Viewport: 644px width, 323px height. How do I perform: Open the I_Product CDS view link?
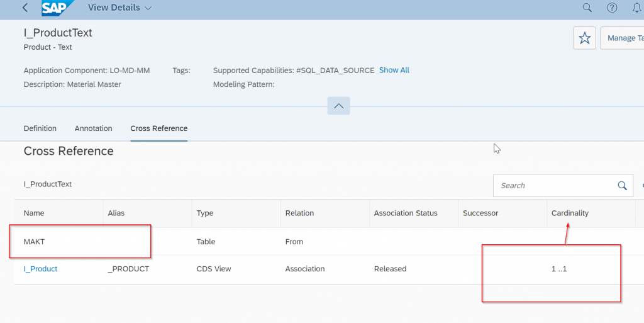[40, 269]
